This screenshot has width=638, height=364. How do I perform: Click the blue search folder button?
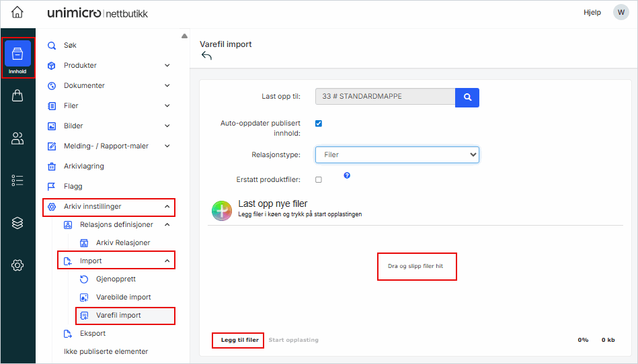467,97
